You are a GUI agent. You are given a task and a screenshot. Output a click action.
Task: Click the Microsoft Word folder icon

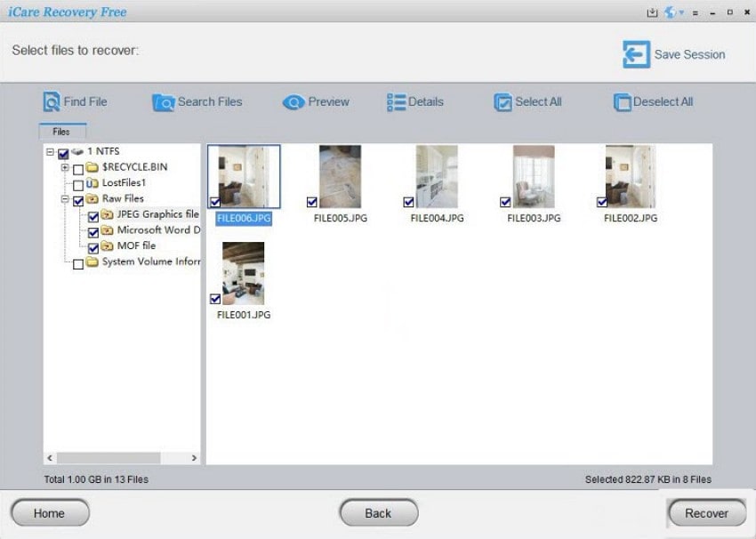(x=107, y=230)
